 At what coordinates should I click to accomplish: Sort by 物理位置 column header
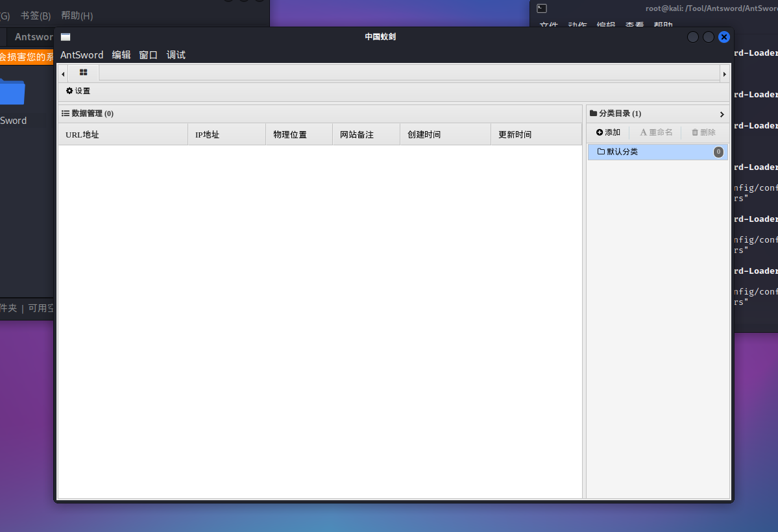(x=299, y=134)
